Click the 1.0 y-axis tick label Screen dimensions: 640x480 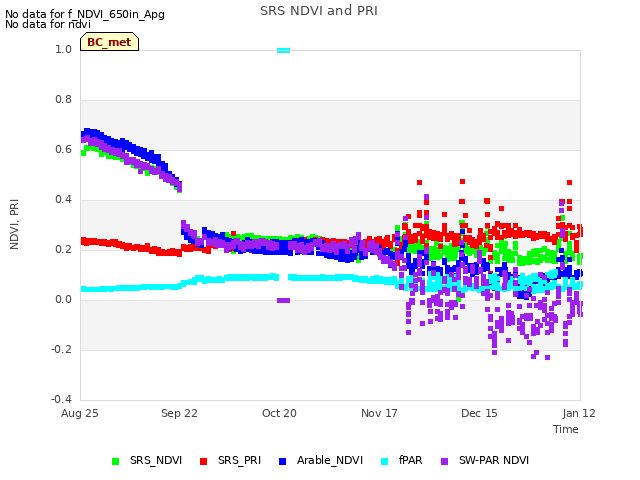[x=63, y=49]
